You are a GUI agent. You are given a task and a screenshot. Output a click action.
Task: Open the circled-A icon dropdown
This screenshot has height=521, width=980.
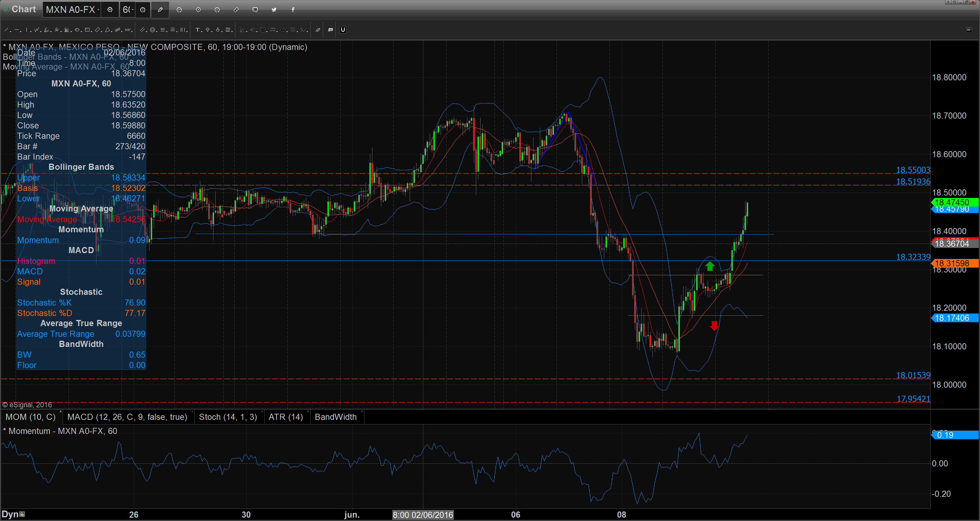(217, 10)
